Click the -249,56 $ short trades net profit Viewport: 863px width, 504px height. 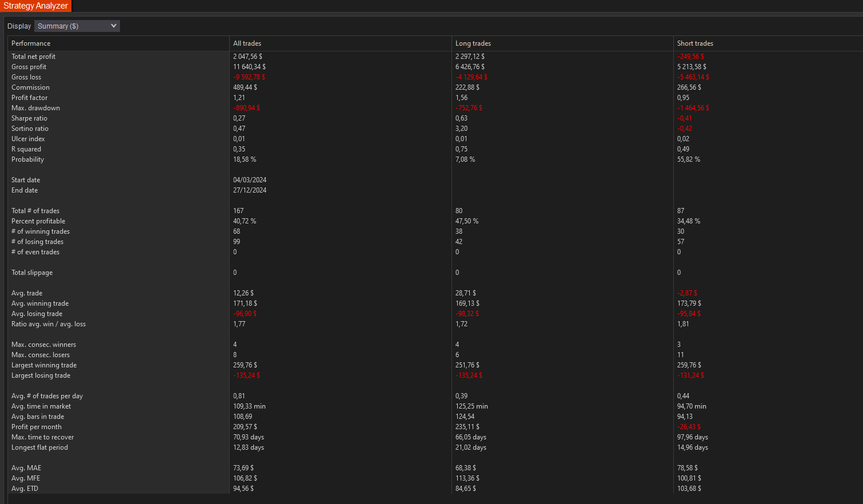click(x=690, y=57)
